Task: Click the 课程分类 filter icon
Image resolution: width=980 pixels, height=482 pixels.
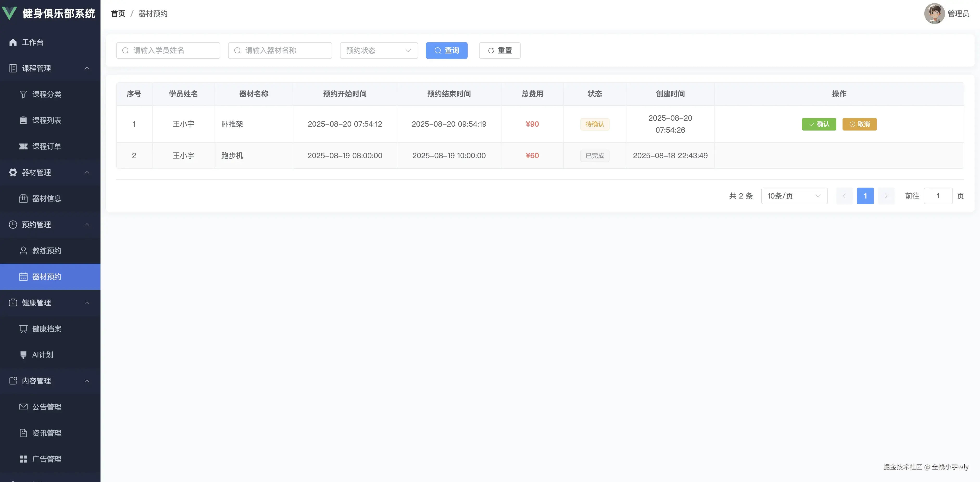Action: [23, 94]
